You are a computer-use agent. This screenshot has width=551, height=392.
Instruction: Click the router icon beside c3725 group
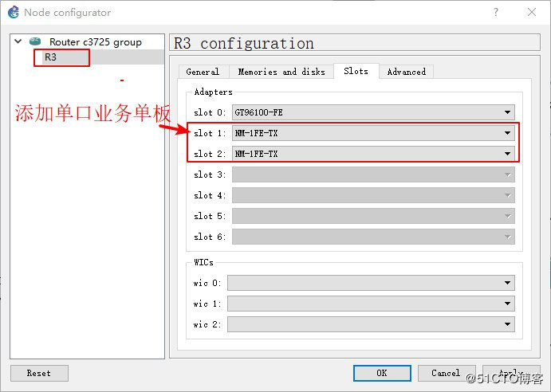[x=35, y=41]
